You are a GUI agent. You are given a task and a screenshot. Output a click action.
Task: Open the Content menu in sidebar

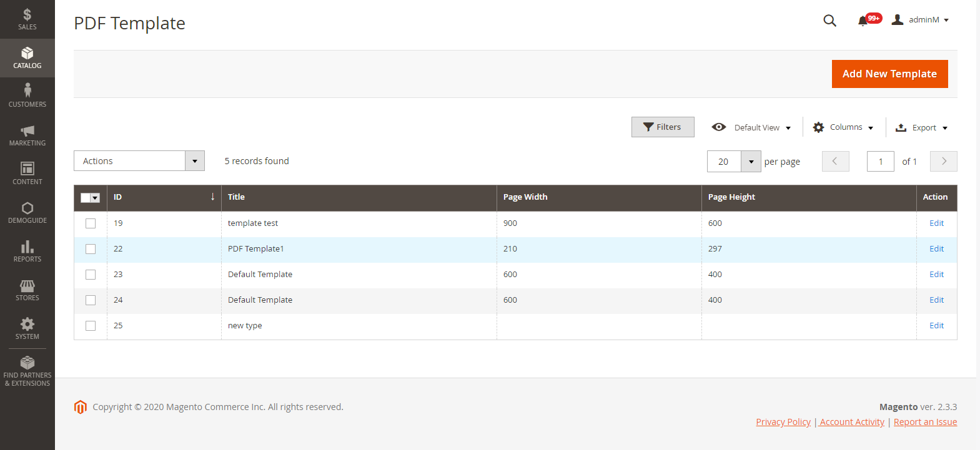pyautogui.click(x=27, y=174)
